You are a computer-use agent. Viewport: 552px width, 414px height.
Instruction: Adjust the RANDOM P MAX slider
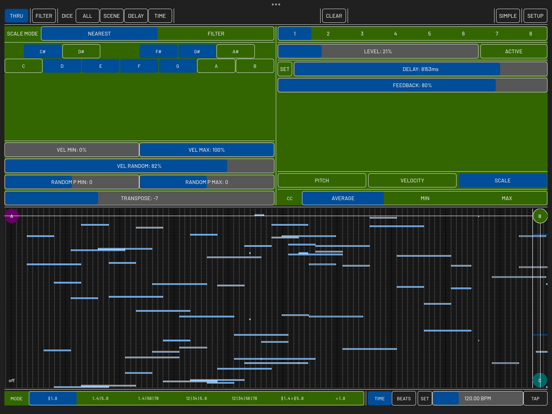[x=207, y=182]
